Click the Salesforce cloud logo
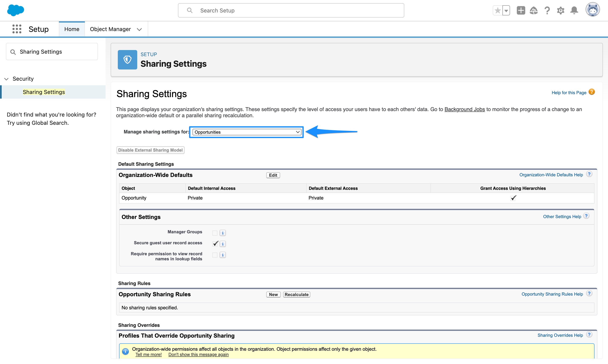The height and width of the screenshot is (364, 608). pos(15,10)
